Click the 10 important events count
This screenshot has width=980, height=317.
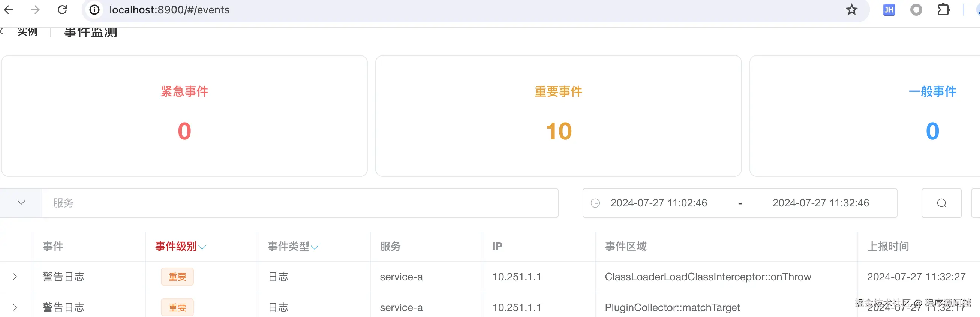(559, 131)
